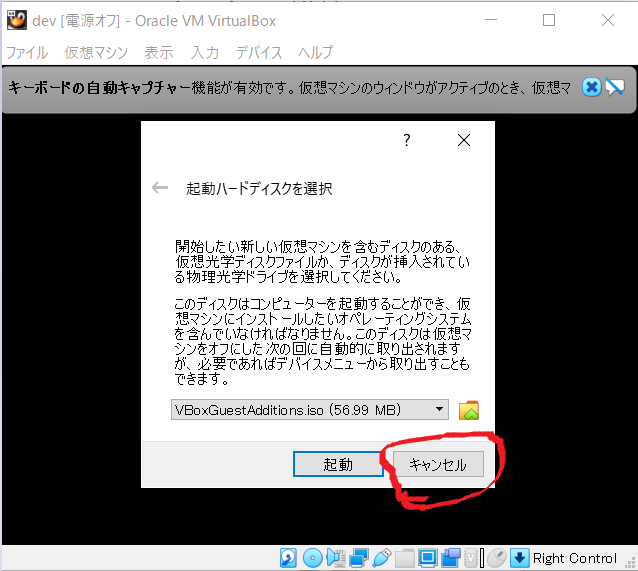Click the キャンセル button

coord(438,464)
